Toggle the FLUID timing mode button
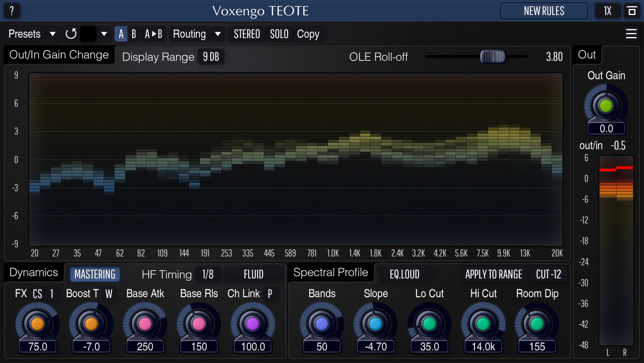Image resolution: width=644 pixels, height=363 pixels. tap(254, 274)
